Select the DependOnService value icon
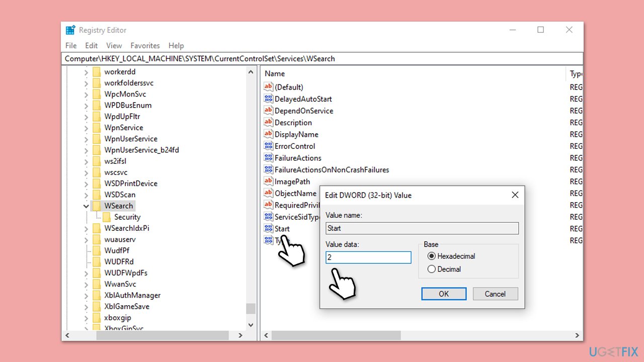644x362 pixels. (268, 111)
